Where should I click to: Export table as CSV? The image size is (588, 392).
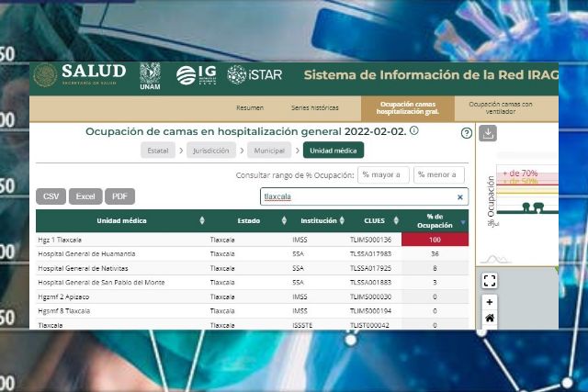(x=51, y=196)
